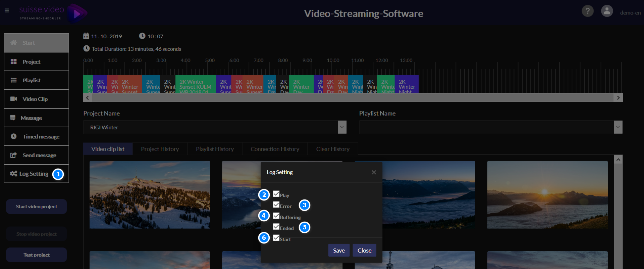The image size is (644, 269).
Task: Click the Playlist list icon in the sidebar
Action: click(x=14, y=80)
